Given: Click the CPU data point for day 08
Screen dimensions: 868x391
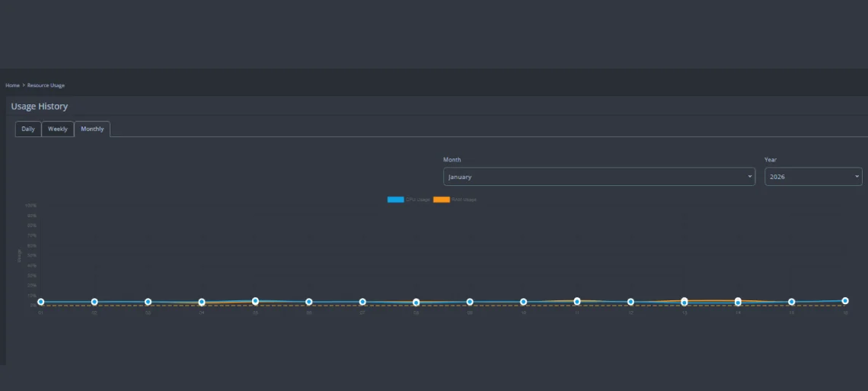Looking at the screenshot, I should 416,303.
